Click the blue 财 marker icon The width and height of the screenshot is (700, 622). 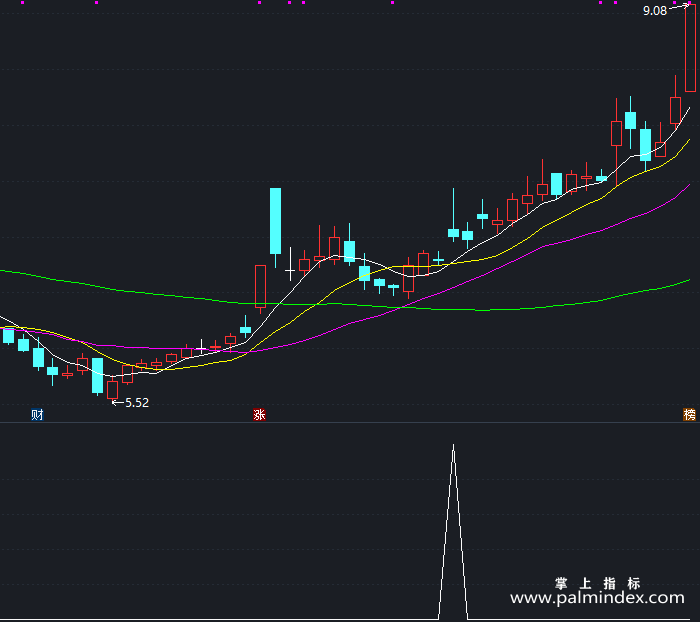pos(37,414)
